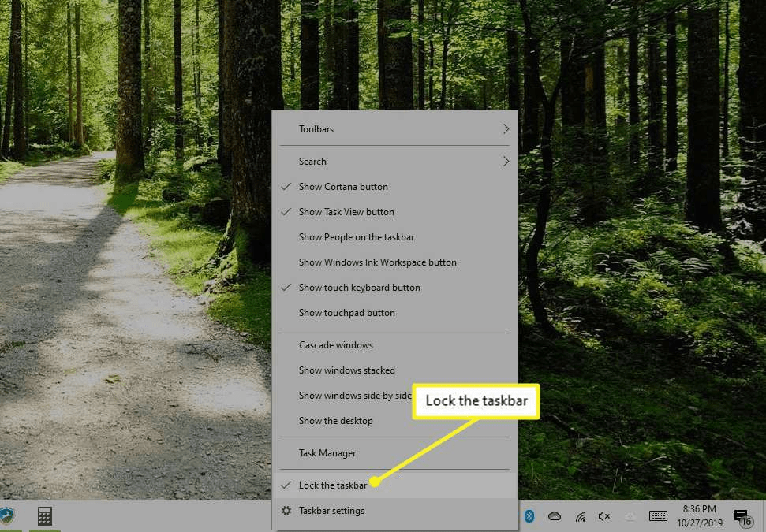Viewport: 766px width, 532px height.
Task: Enable Show People on the taskbar
Action: click(356, 237)
